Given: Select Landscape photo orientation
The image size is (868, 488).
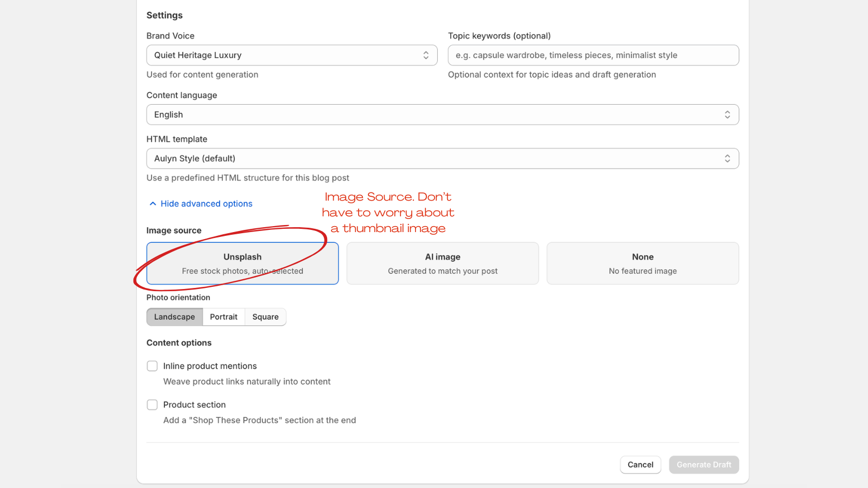Looking at the screenshot, I should point(174,317).
